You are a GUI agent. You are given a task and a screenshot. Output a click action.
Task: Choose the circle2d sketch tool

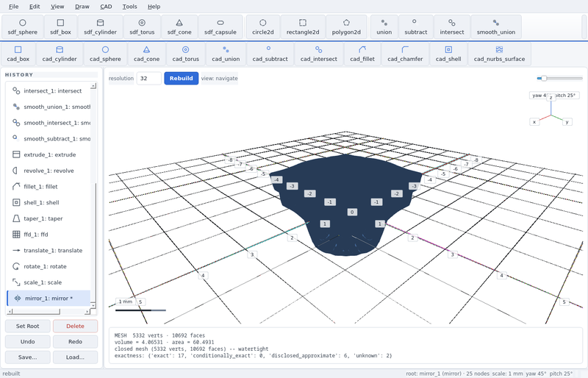click(x=263, y=27)
